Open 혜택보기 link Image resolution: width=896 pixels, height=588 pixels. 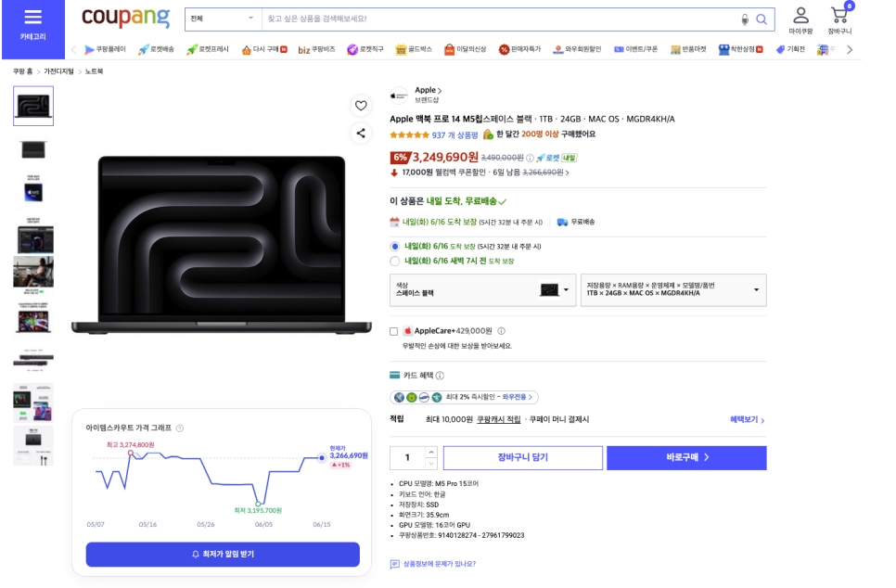(x=747, y=419)
